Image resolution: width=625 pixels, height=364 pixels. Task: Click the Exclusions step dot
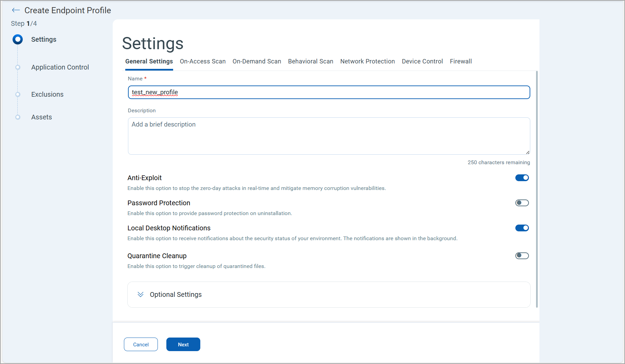pyautogui.click(x=18, y=94)
